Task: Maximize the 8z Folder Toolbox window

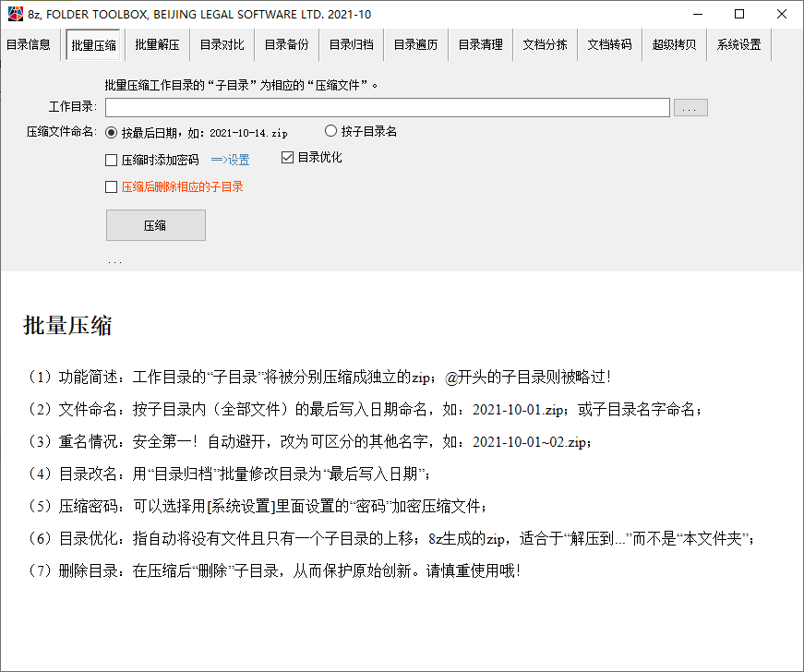Action: click(739, 14)
